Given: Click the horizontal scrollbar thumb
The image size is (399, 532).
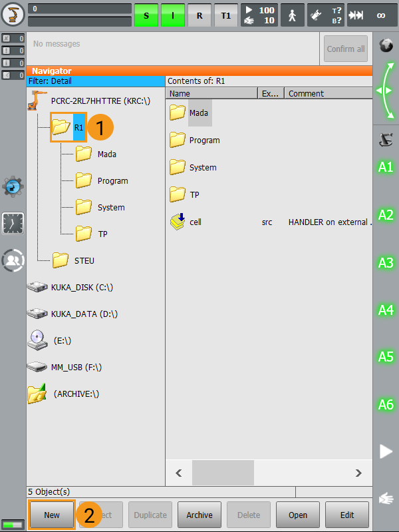Looking at the screenshot, I should click(x=223, y=473).
